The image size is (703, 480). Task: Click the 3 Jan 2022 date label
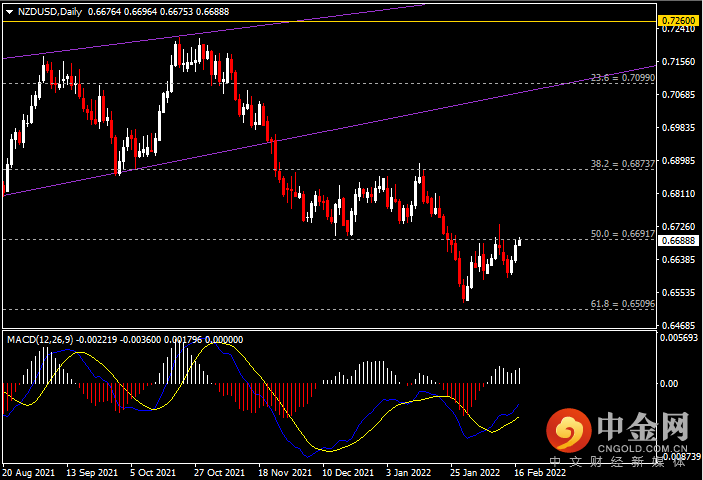408,472
